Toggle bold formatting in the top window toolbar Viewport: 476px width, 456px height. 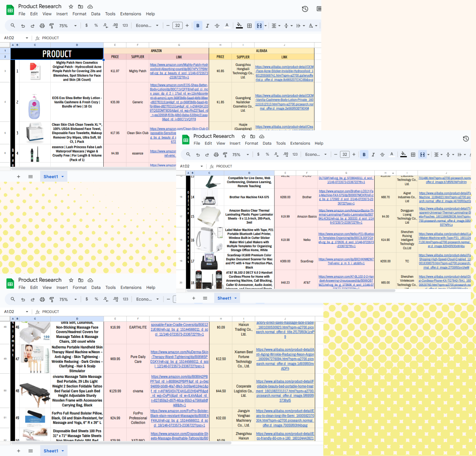click(x=198, y=26)
